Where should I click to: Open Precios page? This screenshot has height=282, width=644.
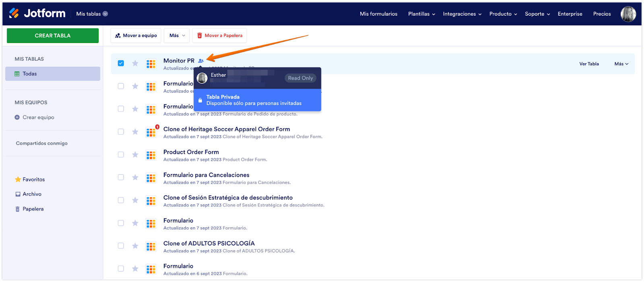coord(602,14)
